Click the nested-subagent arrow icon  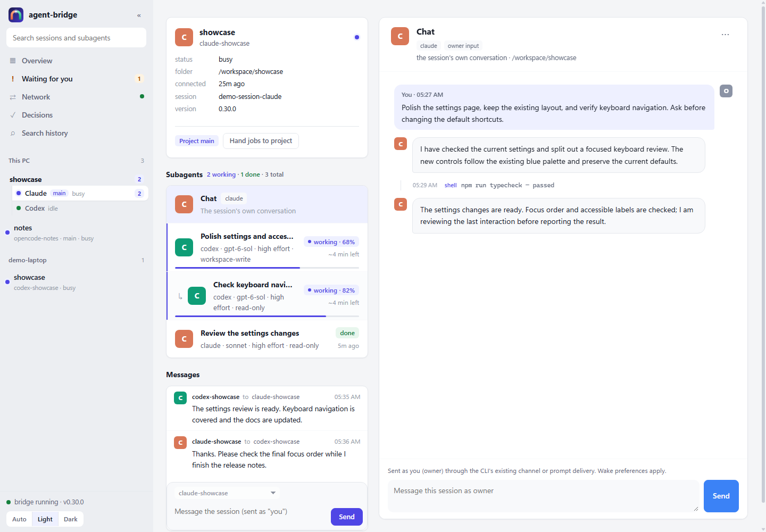point(180,296)
